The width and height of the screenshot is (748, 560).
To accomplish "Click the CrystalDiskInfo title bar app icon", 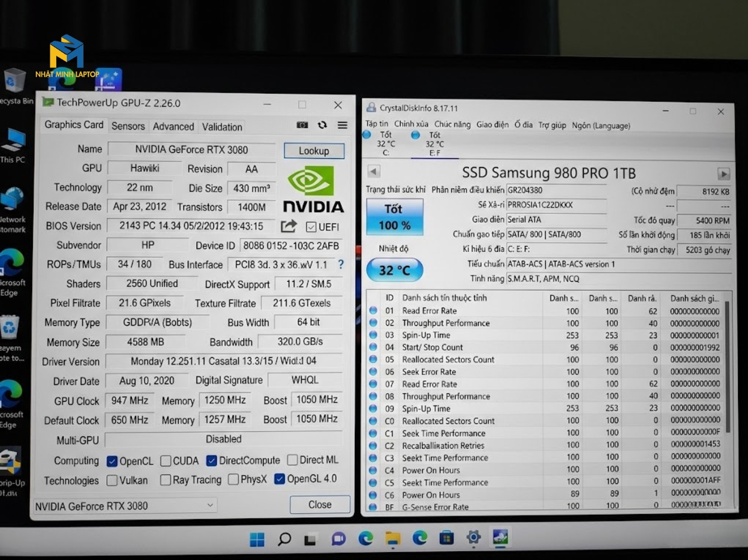I will pos(371,107).
